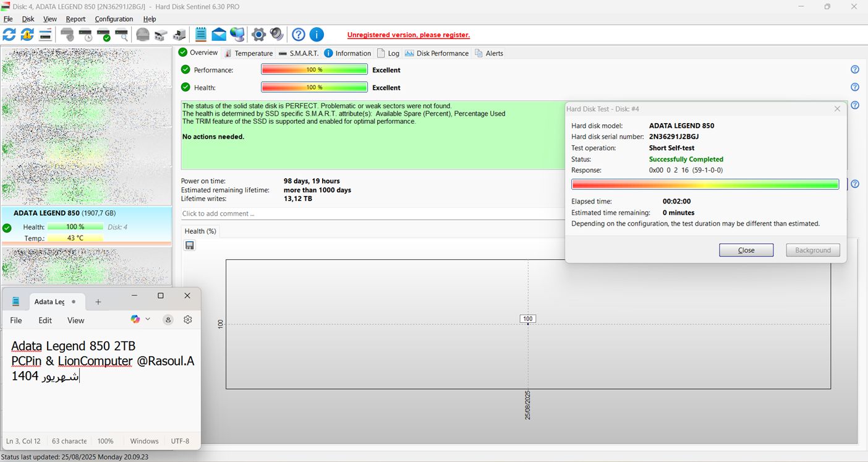
Task: Click 'Successfully Completed' status text in dialog
Action: pyautogui.click(x=686, y=159)
